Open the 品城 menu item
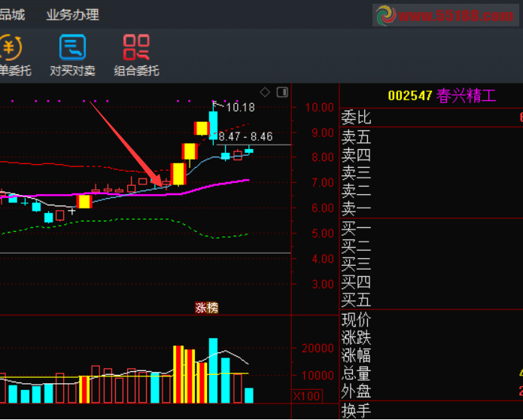This screenshot has width=523, height=420. (12, 14)
